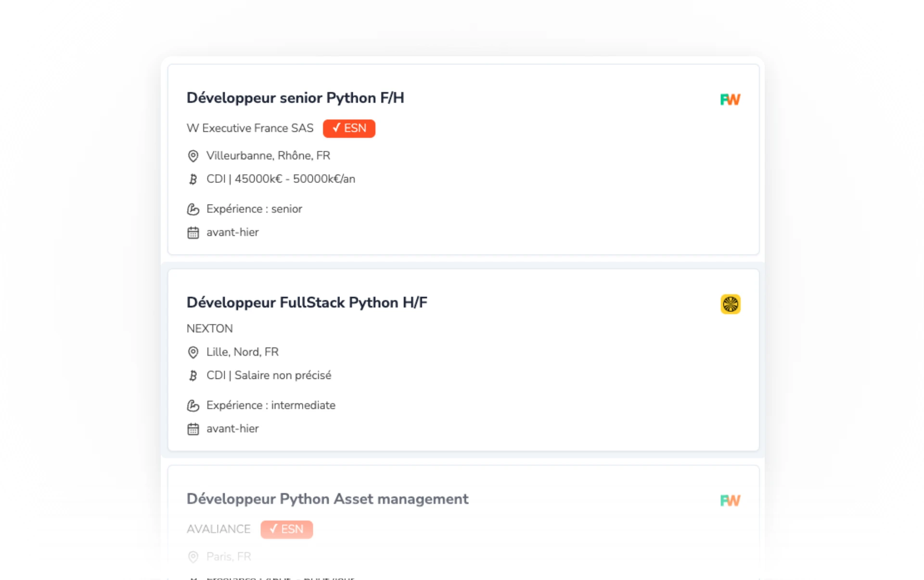Click experience icon next to intermediate
The height and width of the screenshot is (580, 924).
193,406
